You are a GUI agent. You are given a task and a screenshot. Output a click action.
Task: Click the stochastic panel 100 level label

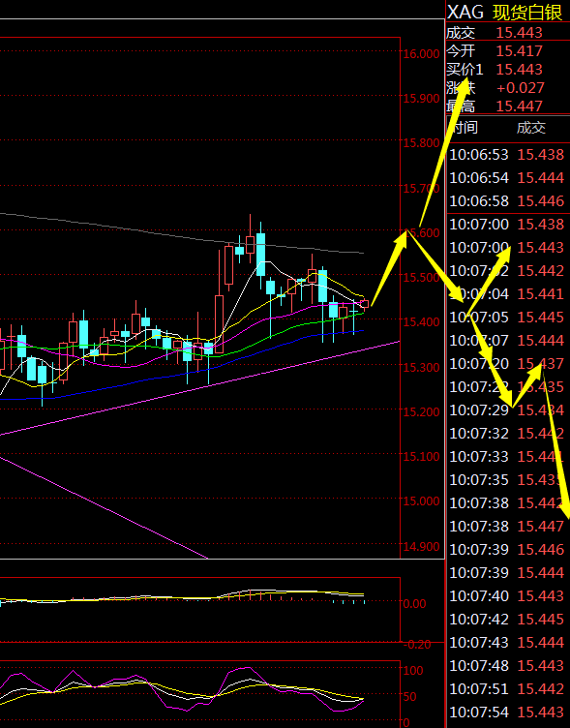pyautogui.click(x=413, y=671)
